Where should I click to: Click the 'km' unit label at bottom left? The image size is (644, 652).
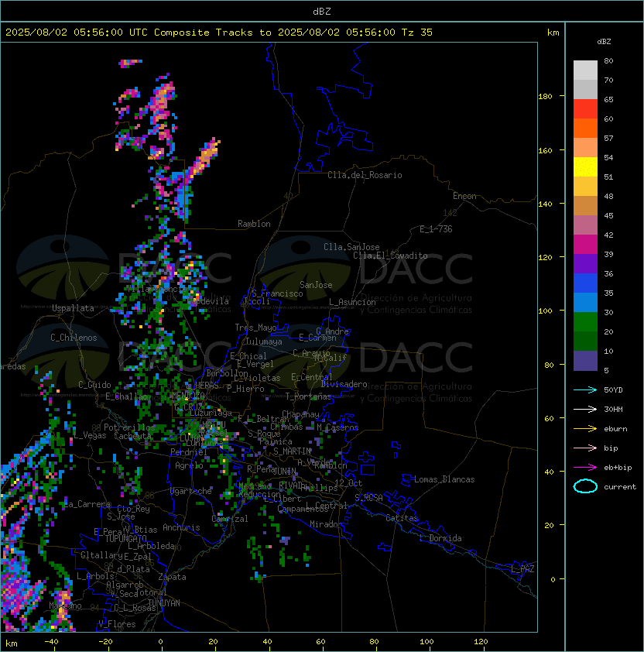click(x=12, y=643)
